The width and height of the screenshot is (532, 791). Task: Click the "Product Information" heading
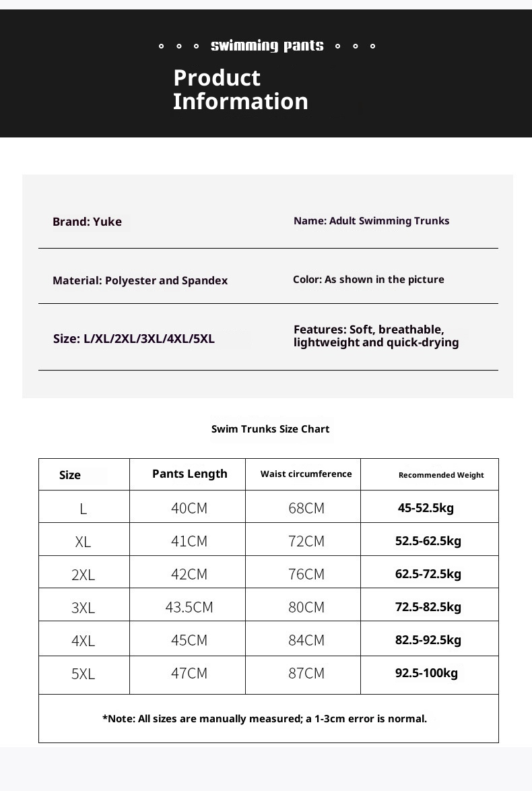click(x=240, y=90)
